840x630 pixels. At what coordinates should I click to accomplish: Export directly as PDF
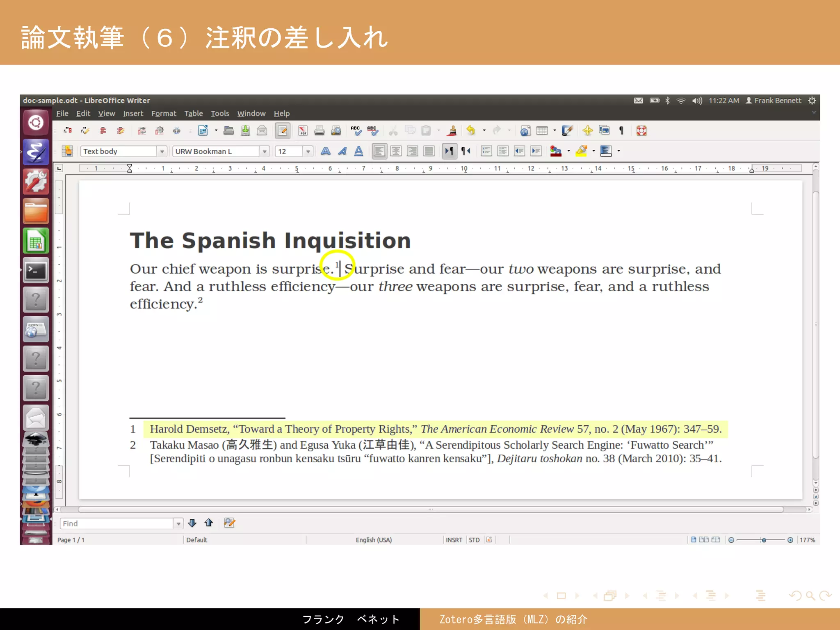point(303,130)
